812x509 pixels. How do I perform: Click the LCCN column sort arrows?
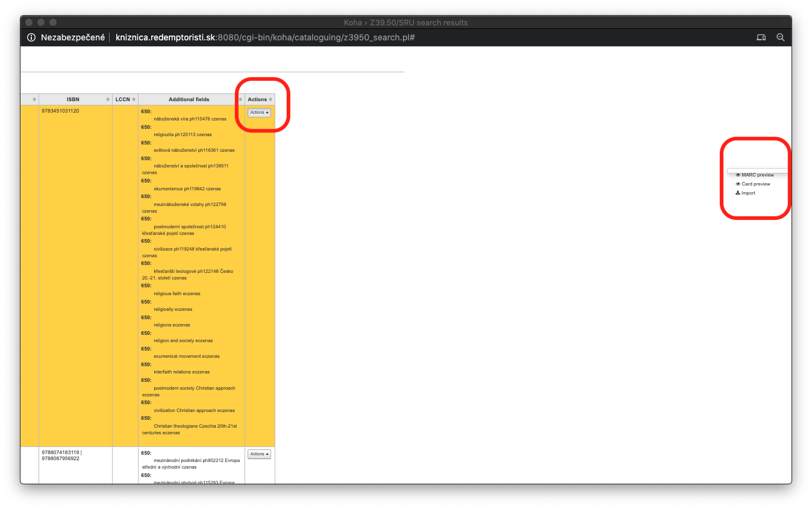134,99
